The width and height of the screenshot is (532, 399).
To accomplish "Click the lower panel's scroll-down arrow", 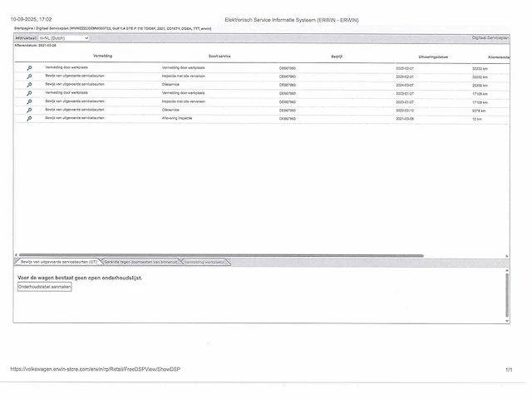I will (x=507, y=321).
